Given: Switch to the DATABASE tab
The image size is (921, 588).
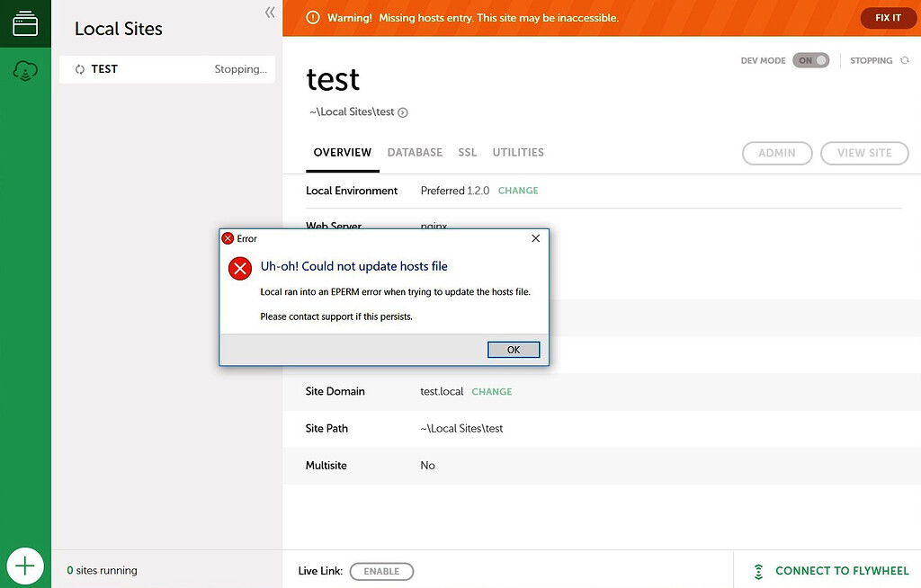Looking at the screenshot, I should 415,152.
